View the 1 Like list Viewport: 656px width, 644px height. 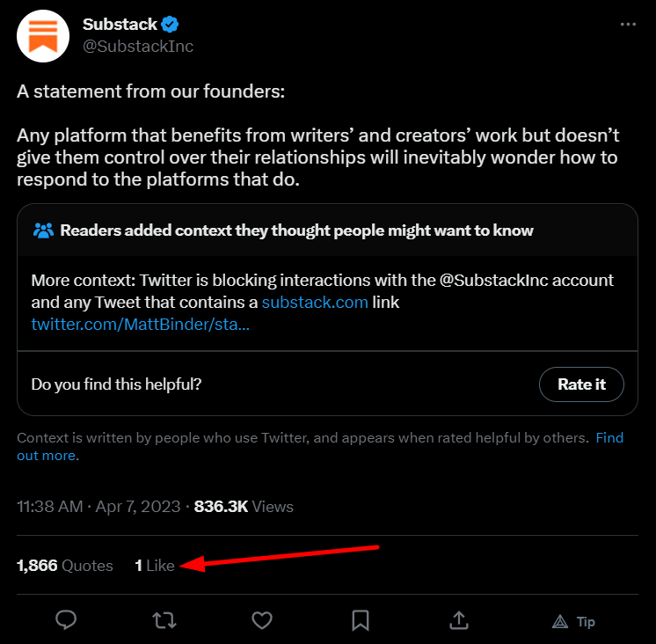155,566
